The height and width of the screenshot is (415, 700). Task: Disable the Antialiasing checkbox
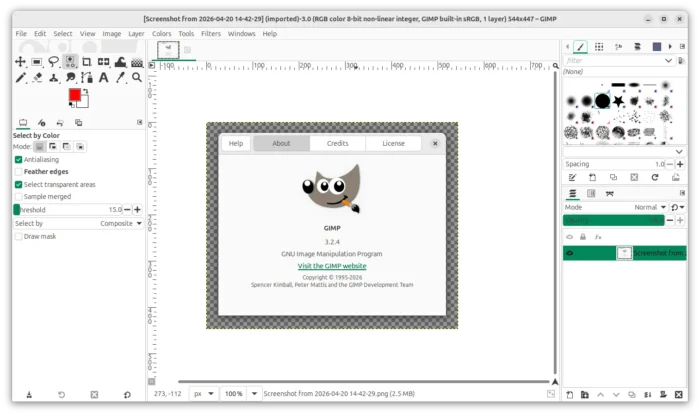pyautogui.click(x=18, y=159)
